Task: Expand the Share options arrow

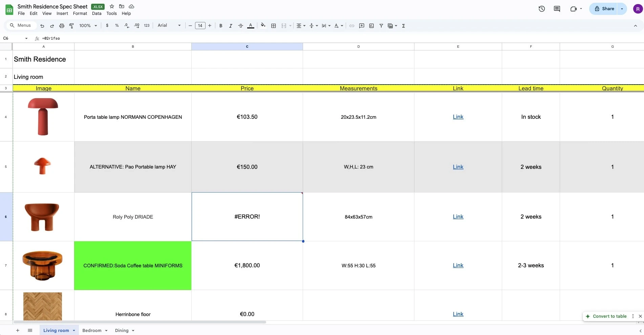Action: (622, 9)
